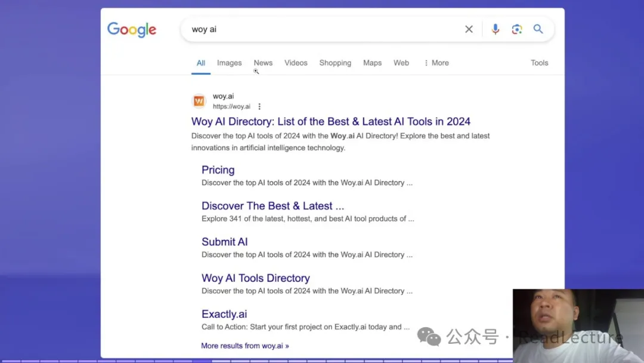Switch to the News tab
The width and height of the screenshot is (644, 363).
click(x=263, y=63)
